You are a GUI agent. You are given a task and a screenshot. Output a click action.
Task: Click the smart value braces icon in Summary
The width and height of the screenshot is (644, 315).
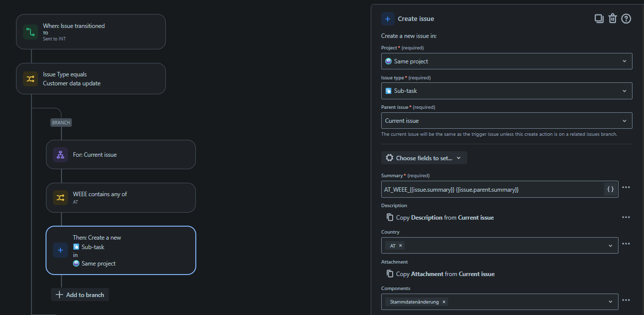[610, 189]
